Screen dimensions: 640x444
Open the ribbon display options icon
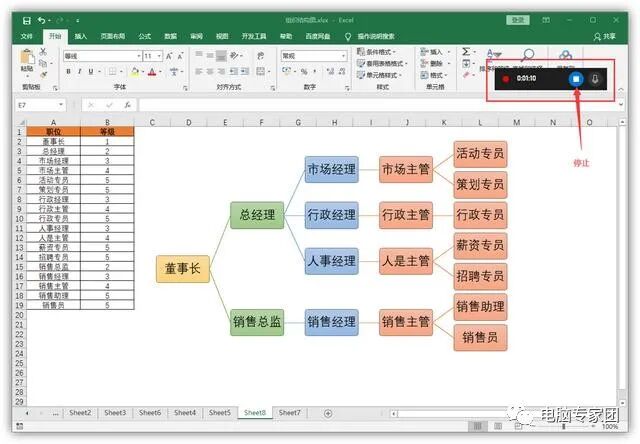tap(546, 20)
